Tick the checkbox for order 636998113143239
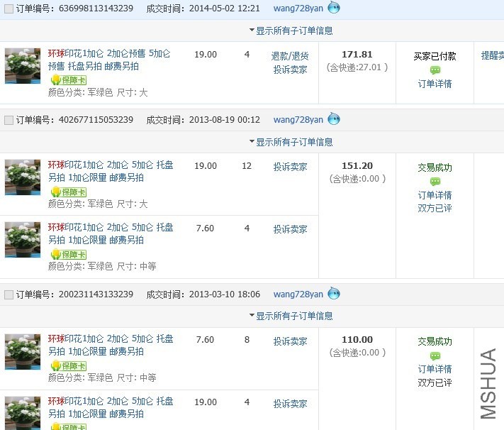The image size is (504, 430). [9, 9]
